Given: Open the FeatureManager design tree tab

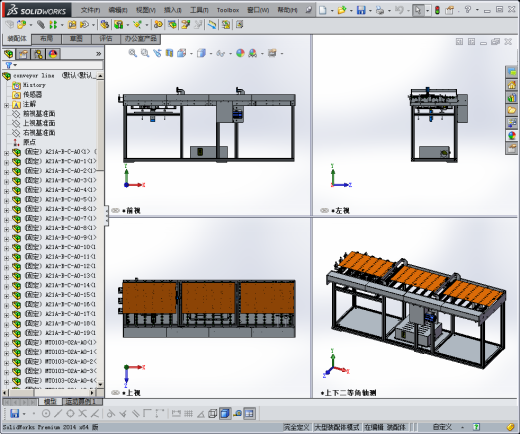Looking at the screenshot, I should 9,54.
